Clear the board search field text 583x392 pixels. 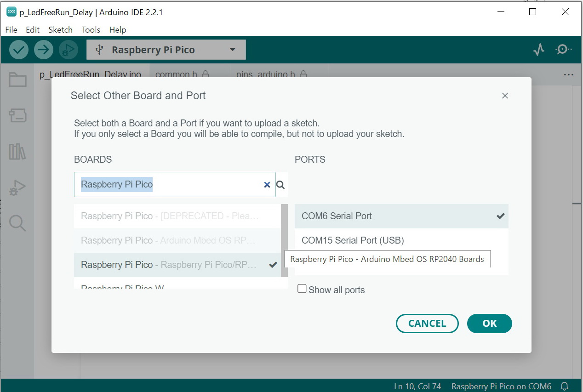pyautogui.click(x=267, y=185)
